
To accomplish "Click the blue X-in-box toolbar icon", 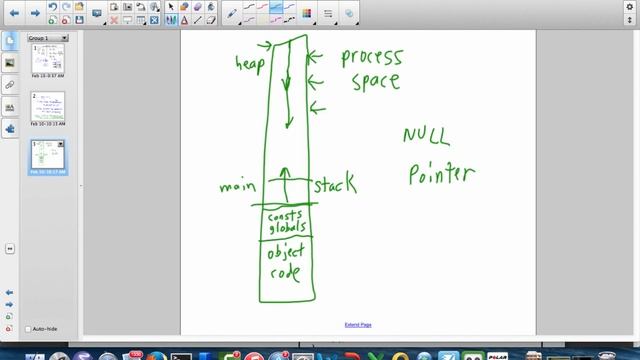I will pos(154,20).
